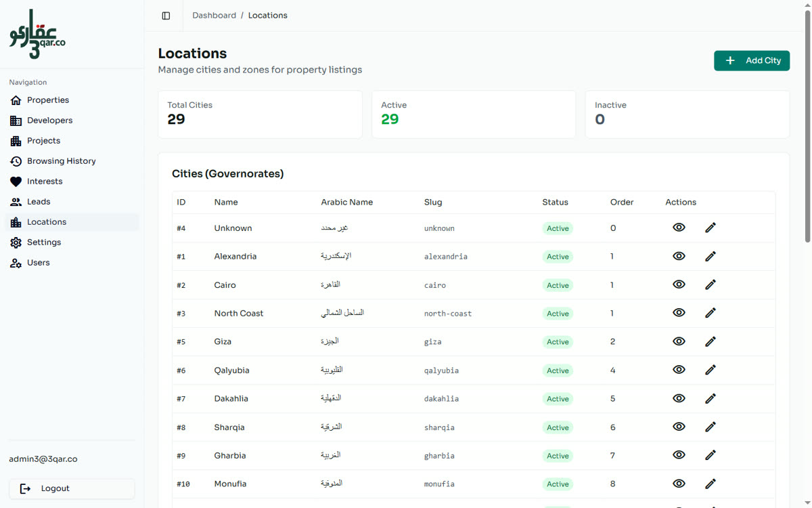
Task: Edit the Alexandria city
Action: click(710, 256)
